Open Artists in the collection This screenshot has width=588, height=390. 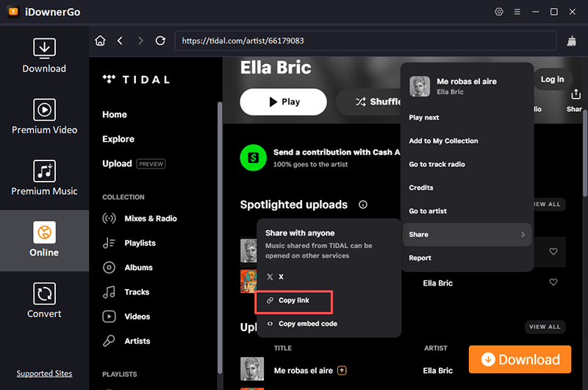tap(126, 341)
